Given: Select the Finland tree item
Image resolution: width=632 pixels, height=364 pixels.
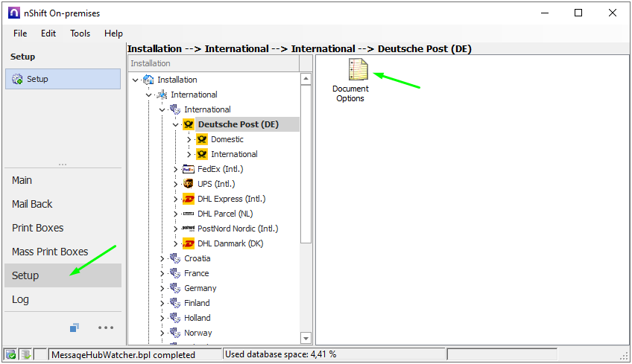Looking at the screenshot, I should point(197,303).
